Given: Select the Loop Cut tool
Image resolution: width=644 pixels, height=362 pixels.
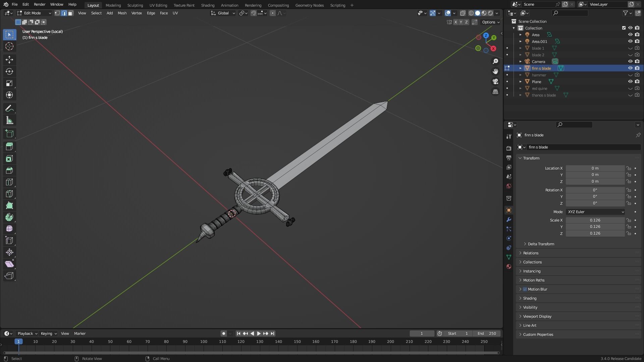Looking at the screenshot, I should pyautogui.click(x=9, y=182).
